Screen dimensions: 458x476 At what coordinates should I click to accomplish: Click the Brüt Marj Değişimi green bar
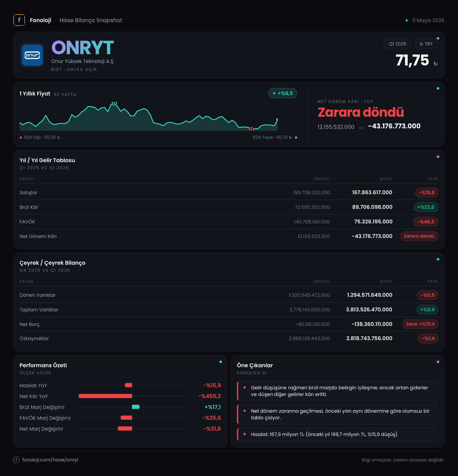136,407
